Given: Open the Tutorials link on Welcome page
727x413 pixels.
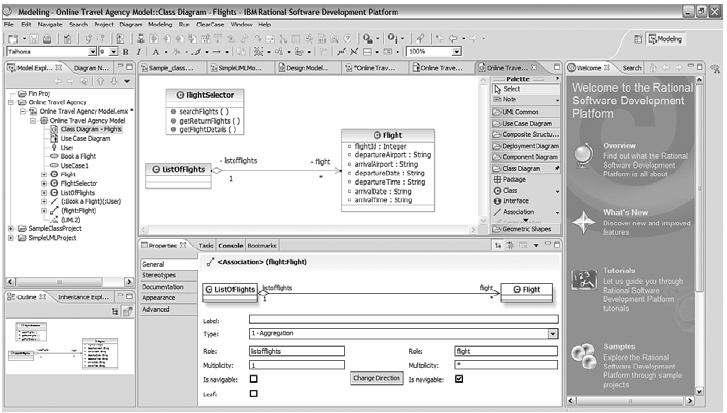Looking at the screenshot, I should click(x=619, y=271).
